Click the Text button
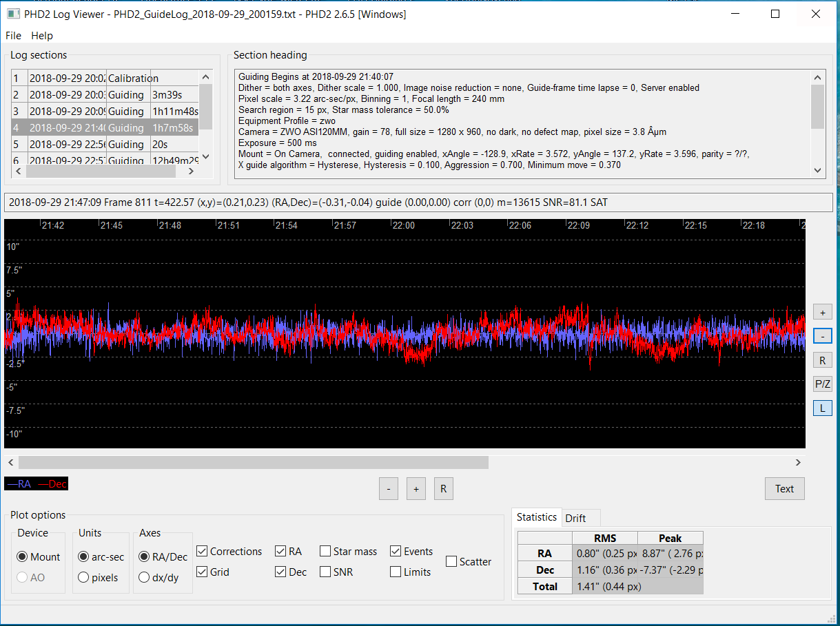This screenshot has height=626, width=840. pos(785,489)
